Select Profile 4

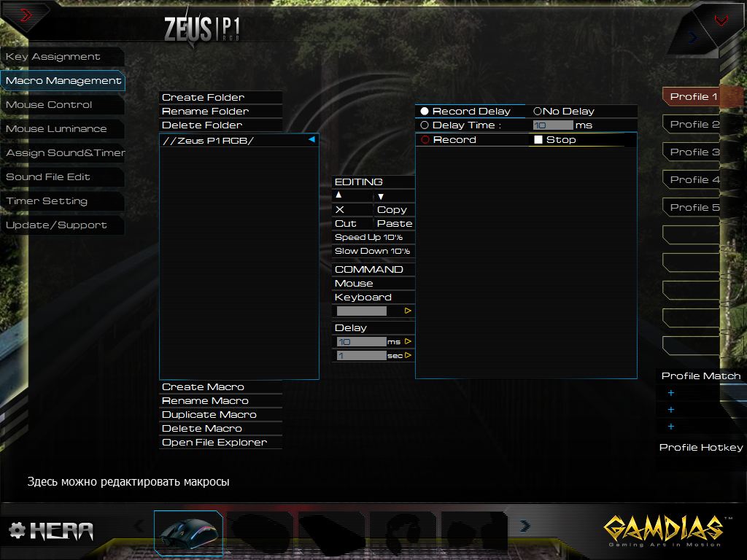pyautogui.click(x=693, y=179)
